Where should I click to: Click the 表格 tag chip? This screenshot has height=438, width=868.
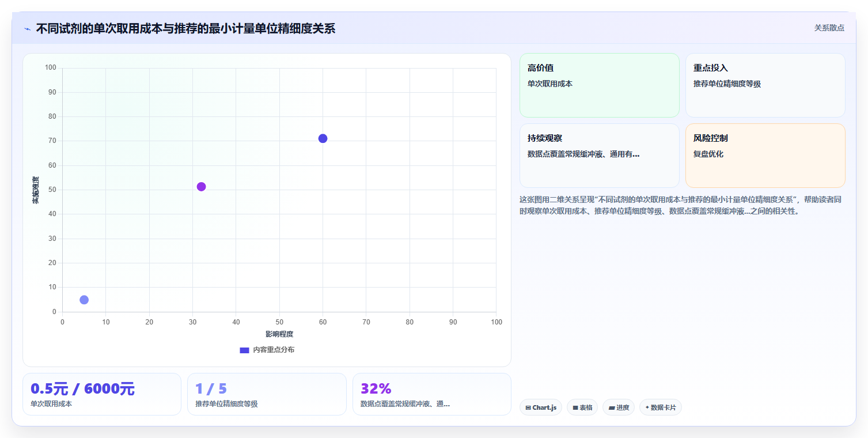(x=582, y=407)
